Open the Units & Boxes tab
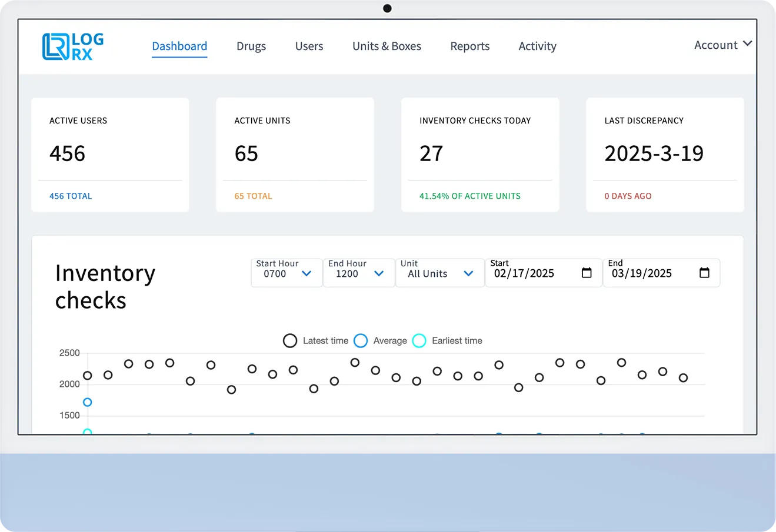776x532 pixels. pyautogui.click(x=387, y=46)
